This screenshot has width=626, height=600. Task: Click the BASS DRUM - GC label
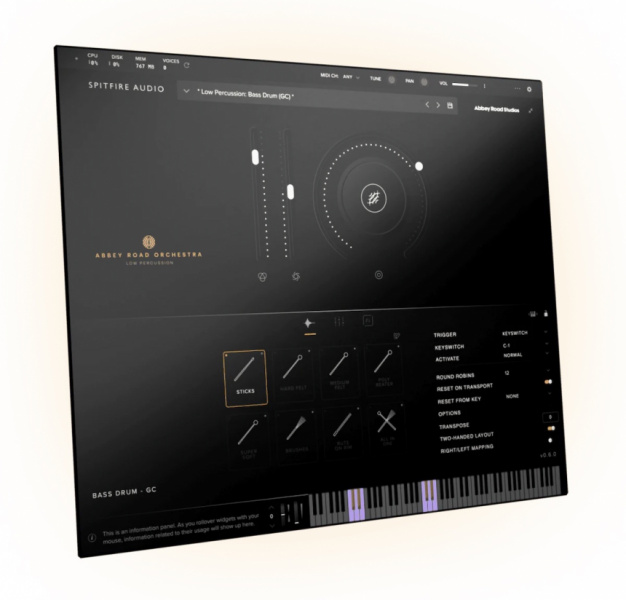coord(124,493)
